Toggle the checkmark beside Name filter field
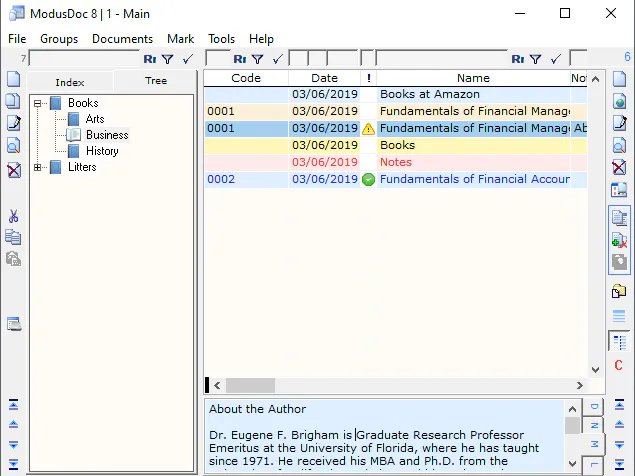 pyautogui.click(x=556, y=59)
